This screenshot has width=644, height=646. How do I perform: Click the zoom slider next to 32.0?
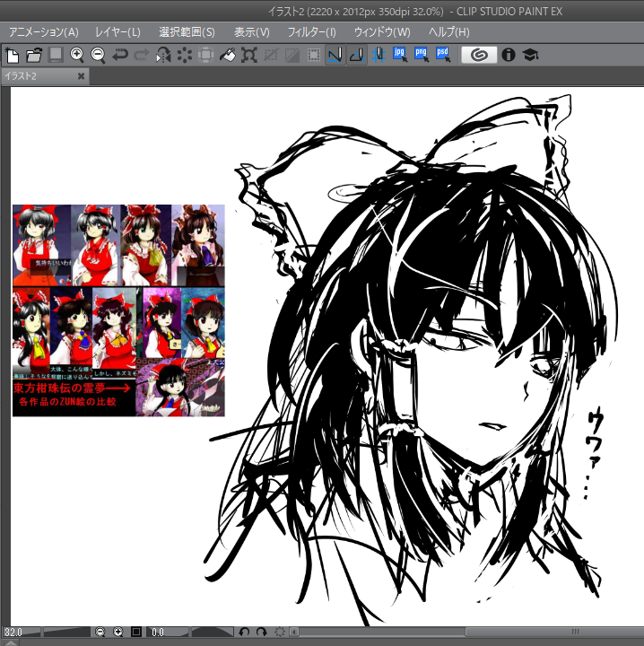(x=66, y=632)
